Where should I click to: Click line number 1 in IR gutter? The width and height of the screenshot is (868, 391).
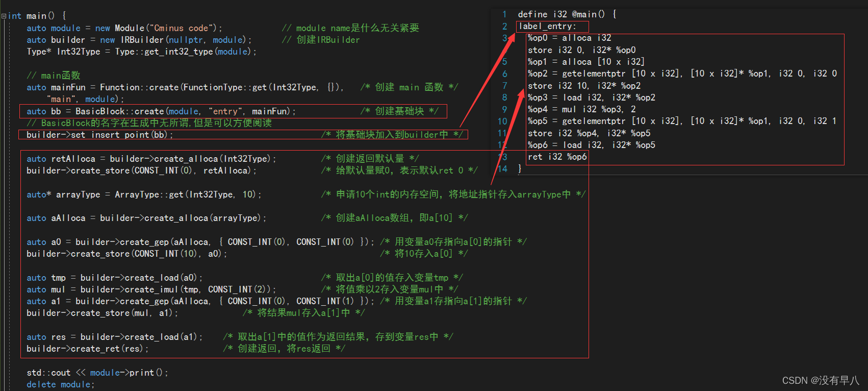click(x=504, y=14)
